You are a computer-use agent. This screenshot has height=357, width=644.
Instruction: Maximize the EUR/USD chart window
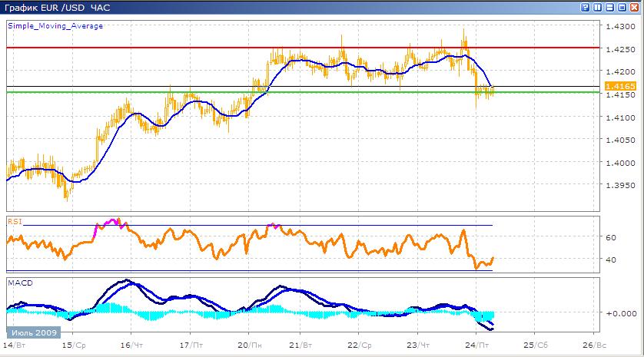coord(623,7)
